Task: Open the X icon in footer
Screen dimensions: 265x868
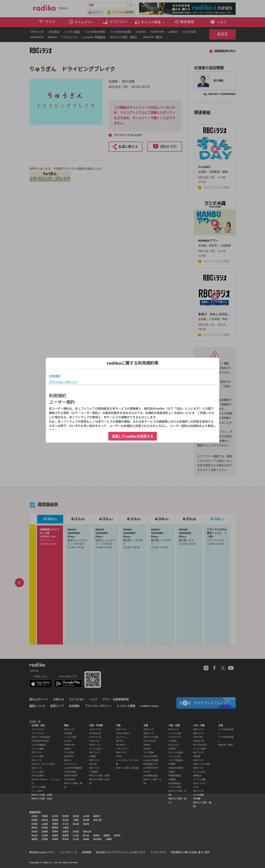Action: pos(222,668)
